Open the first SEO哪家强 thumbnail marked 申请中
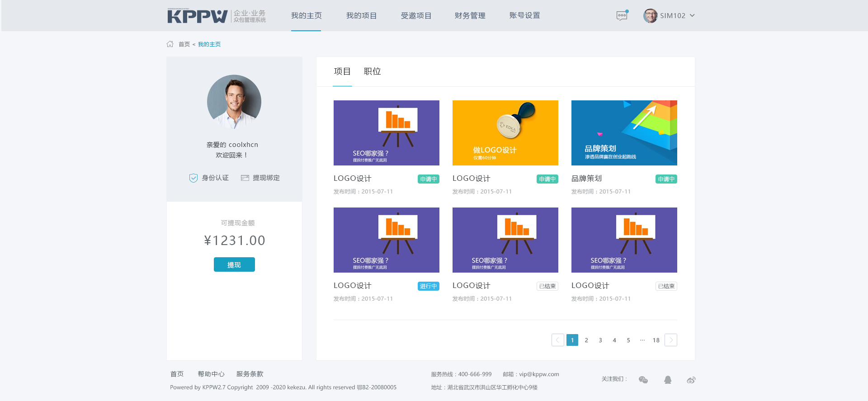This screenshot has height=401, width=868. [387, 133]
